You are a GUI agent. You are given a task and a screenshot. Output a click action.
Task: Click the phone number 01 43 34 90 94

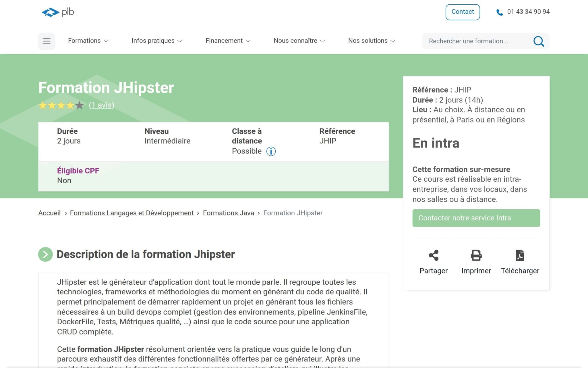(x=528, y=12)
